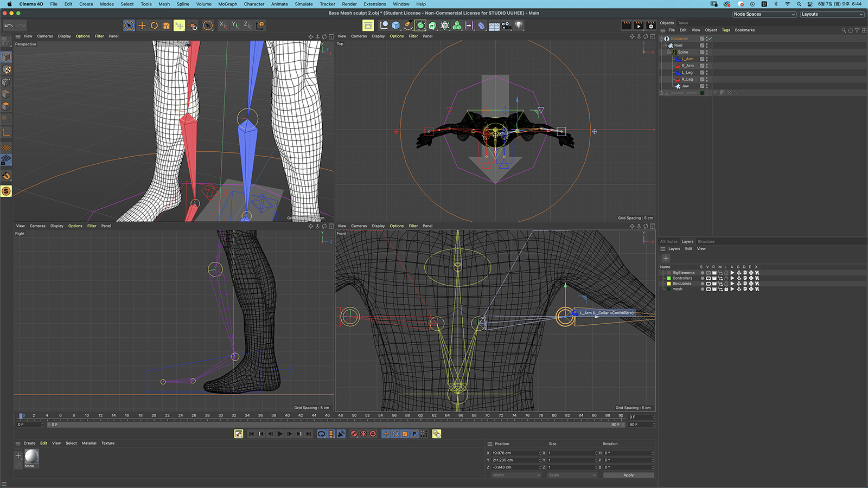This screenshot has height=488, width=868.
Task: Toggle visibility eye for Controllers layer
Action: pyautogui.click(x=708, y=278)
